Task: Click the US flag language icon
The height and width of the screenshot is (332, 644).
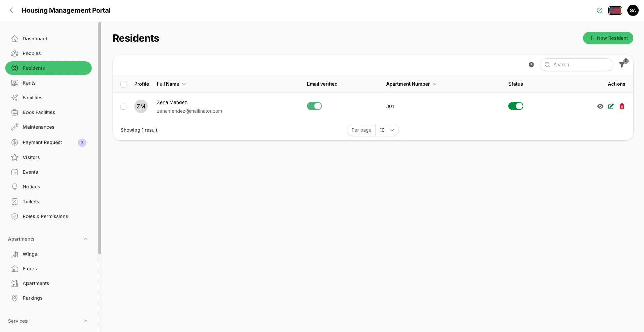Action: (615, 10)
